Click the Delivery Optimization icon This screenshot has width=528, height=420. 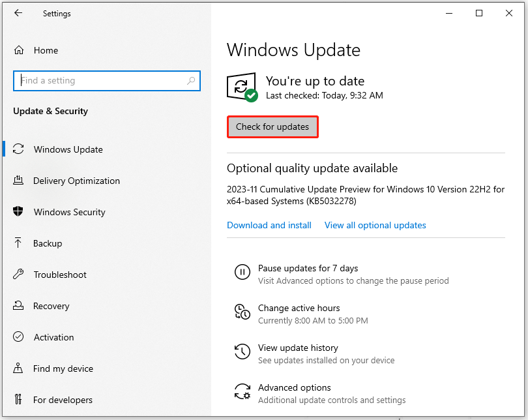(x=18, y=180)
